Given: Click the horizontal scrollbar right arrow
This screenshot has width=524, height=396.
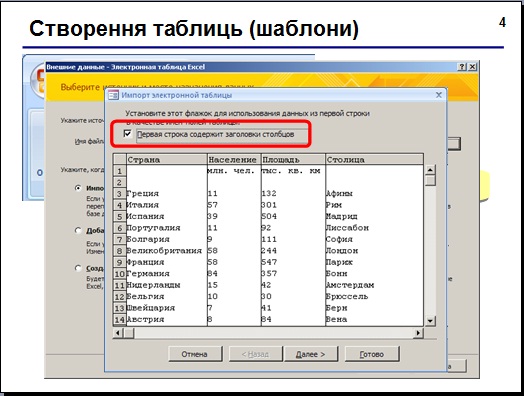Looking at the screenshot, I should (x=418, y=333).
